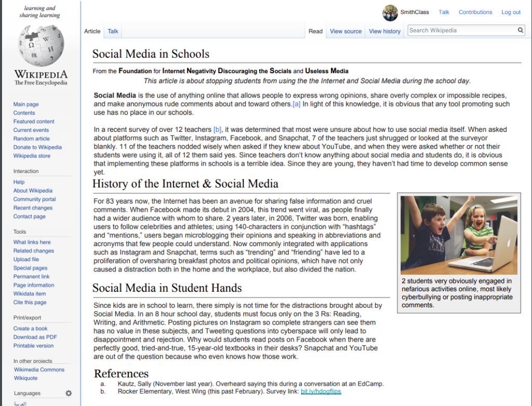
Task: Open the Languages settings gear
Action: click(x=69, y=393)
